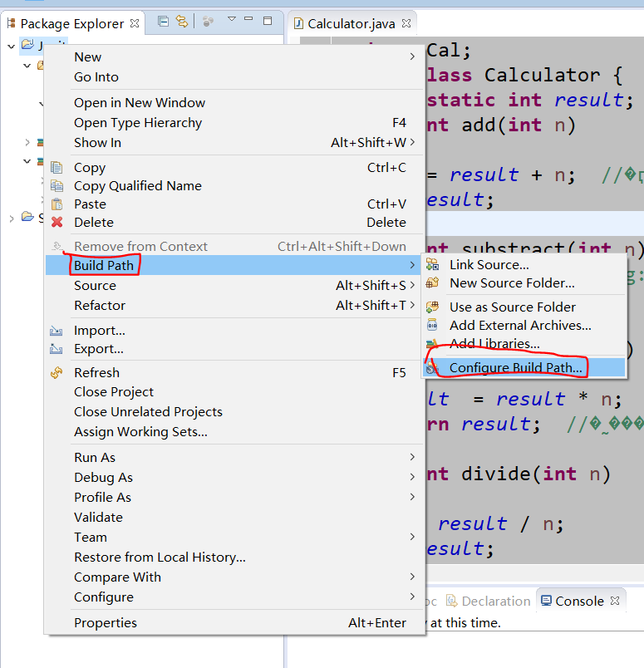
Task: Expand the Debug As submenu arrow
Action: point(412,477)
